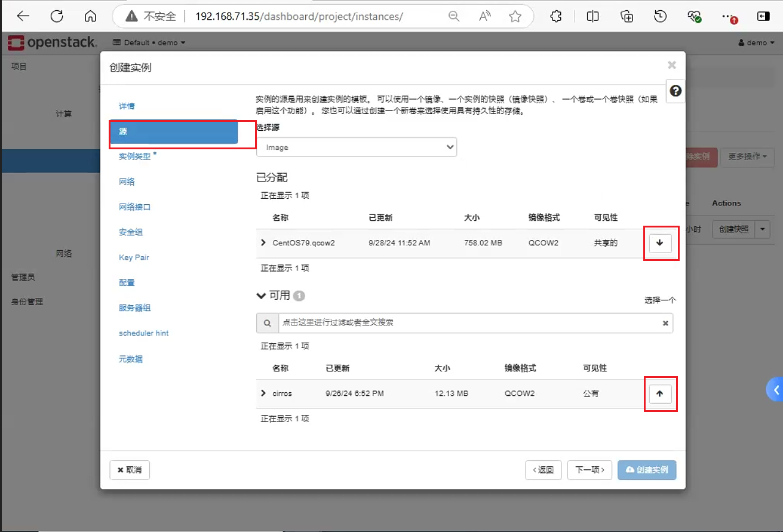Image resolution: width=783 pixels, height=532 pixels.
Task: Deallocate CentOS79.qcow2 with the down arrow
Action: (660, 243)
